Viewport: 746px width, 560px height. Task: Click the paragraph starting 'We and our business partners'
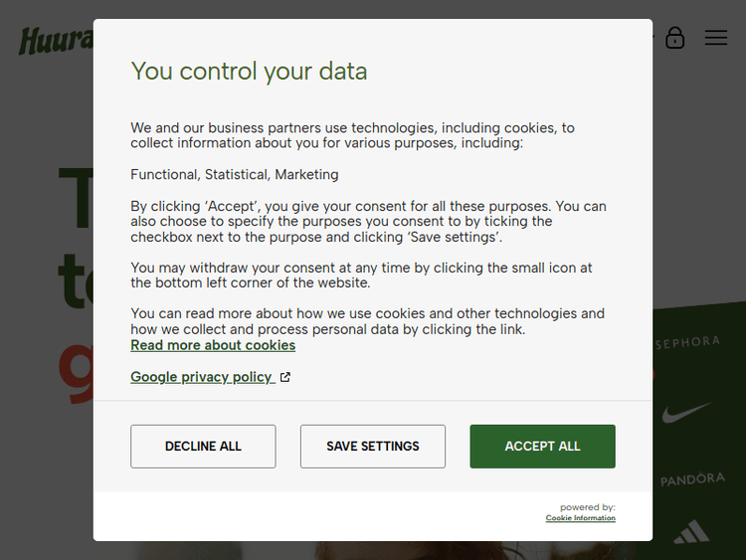coord(352,135)
